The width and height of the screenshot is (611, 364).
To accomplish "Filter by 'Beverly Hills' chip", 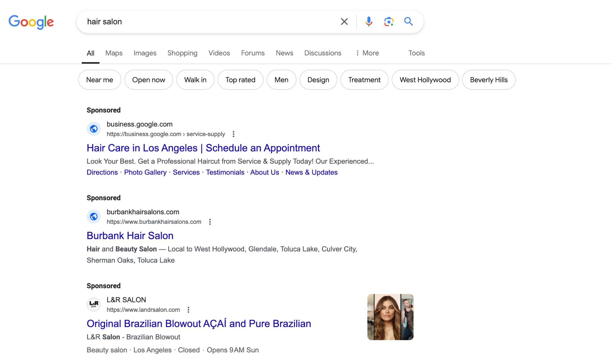I will coord(489,80).
